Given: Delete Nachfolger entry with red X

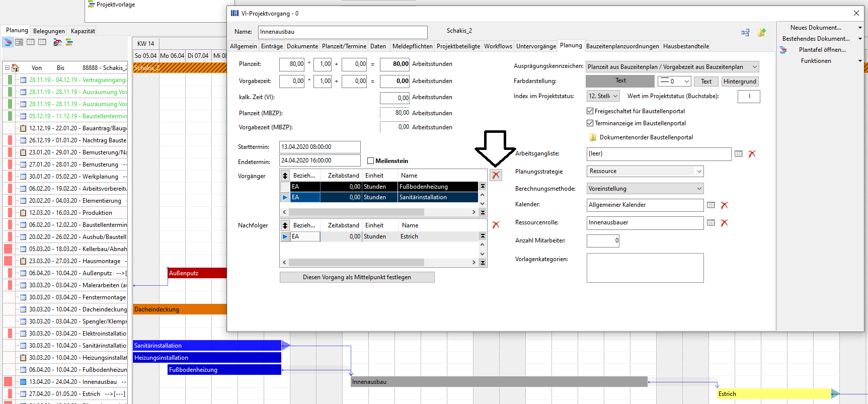Looking at the screenshot, I should coord(496,225).
